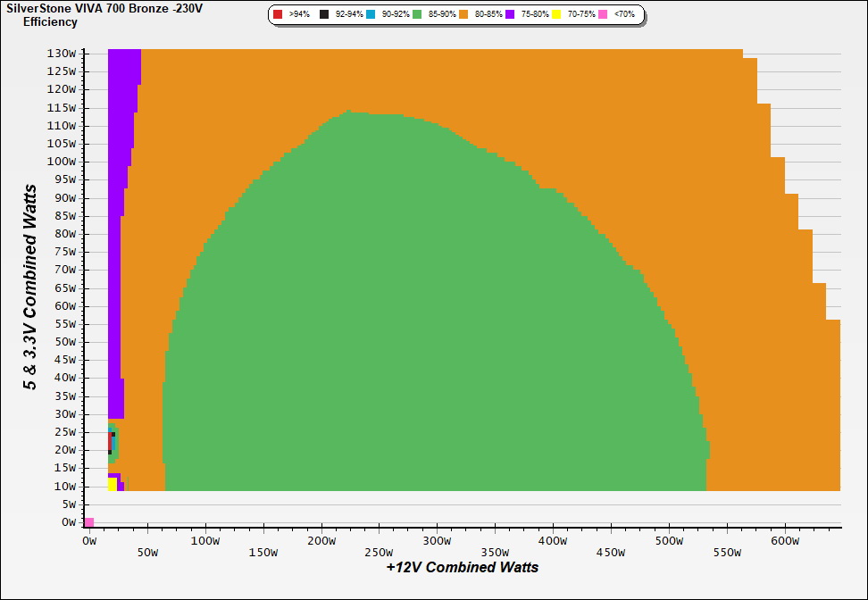
Task: Click the 300W label on horizontal axis
Action: coord(436,541)
